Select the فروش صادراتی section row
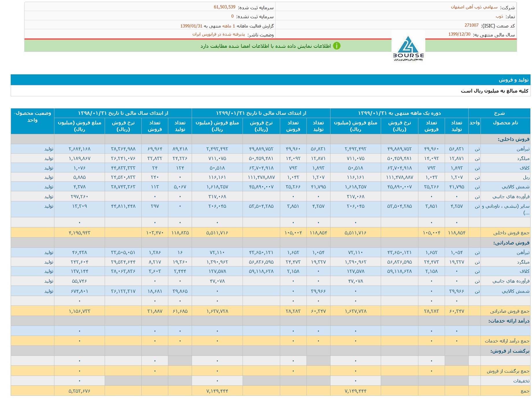The height and width of the screenshot is (401, 532). (511, 243)
